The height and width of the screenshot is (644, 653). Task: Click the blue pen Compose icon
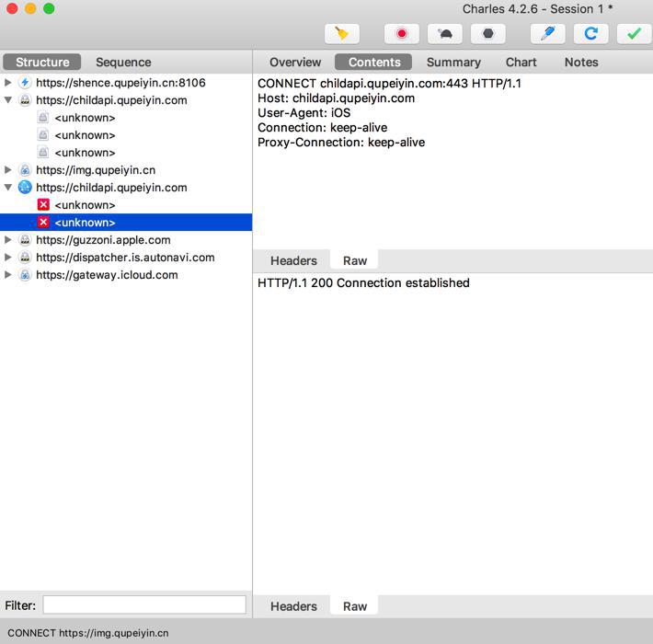[547, 34]
